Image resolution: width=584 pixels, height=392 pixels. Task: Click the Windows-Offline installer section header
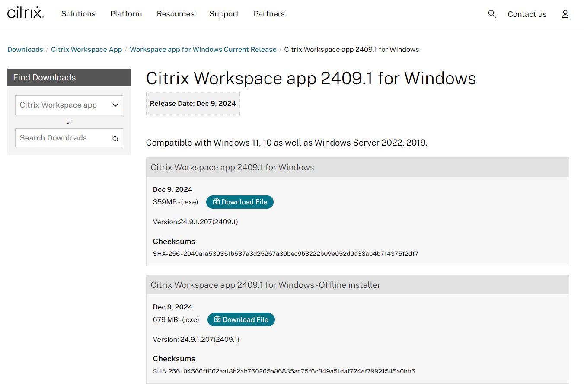tap(357, 285)
